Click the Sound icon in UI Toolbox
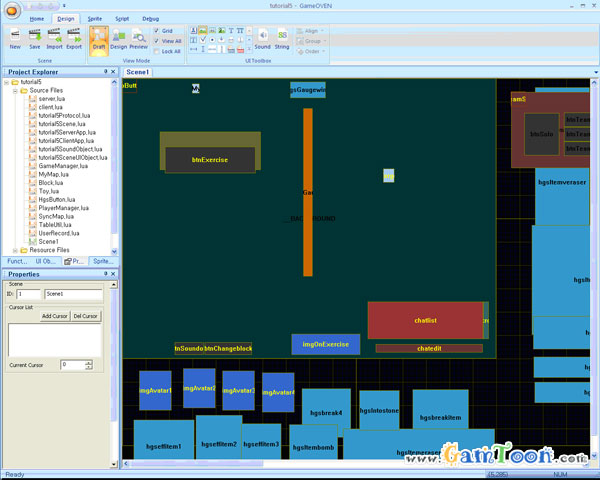Image resolution: width=600 pixels, height=480 pixels. click(262, 38)
